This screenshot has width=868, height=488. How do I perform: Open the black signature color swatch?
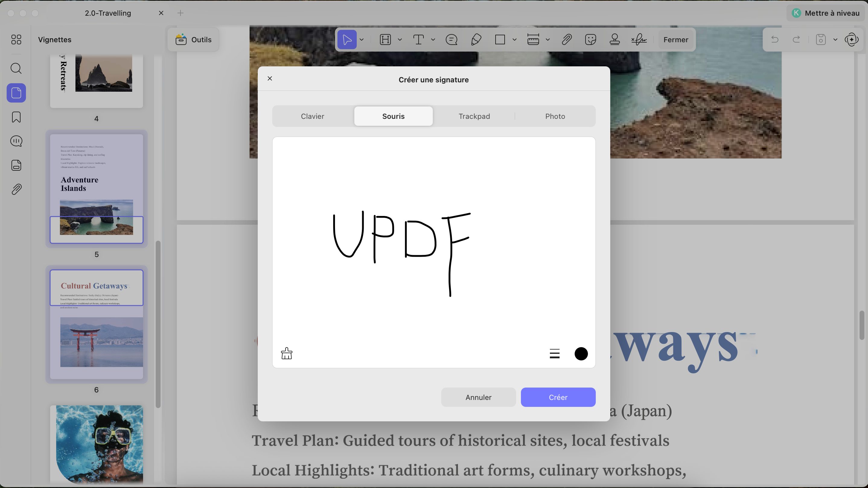(x=581, y=353)
